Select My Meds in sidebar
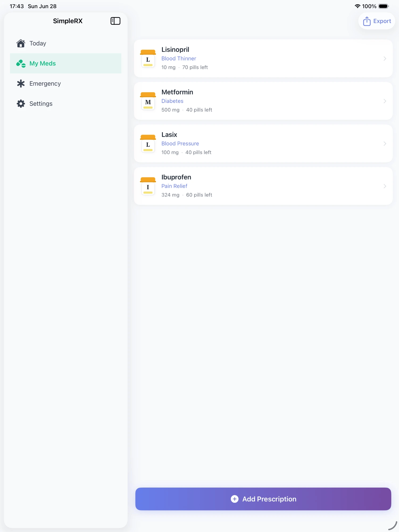 click(x=66, y=63)
